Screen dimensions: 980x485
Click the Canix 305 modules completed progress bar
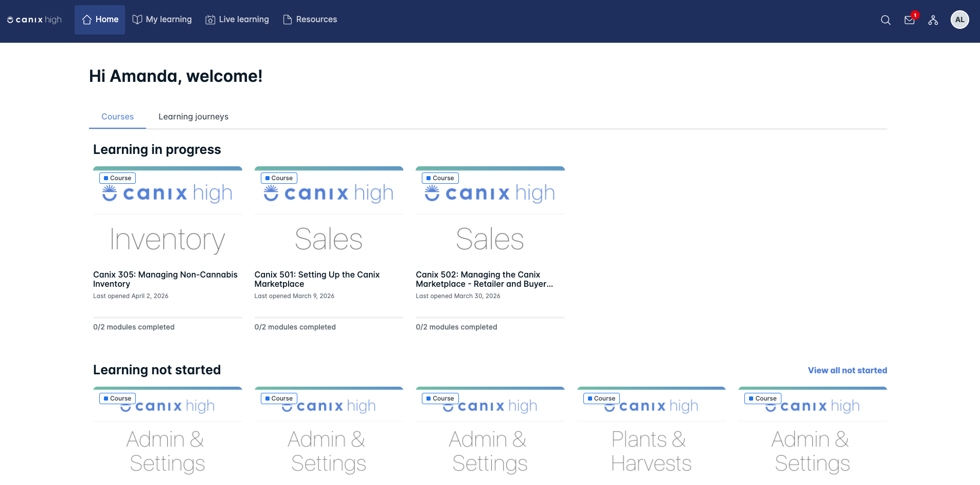(x=168, y=318)
